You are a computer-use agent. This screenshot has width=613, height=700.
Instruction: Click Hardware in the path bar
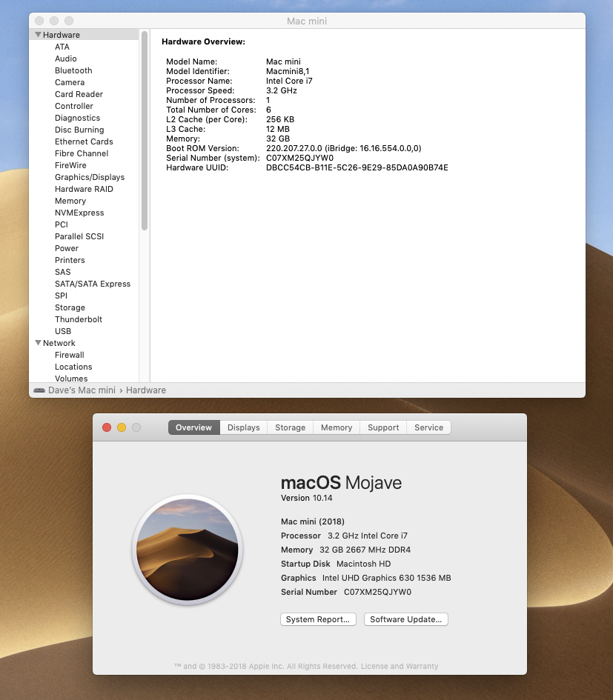[x=146, y=390]
